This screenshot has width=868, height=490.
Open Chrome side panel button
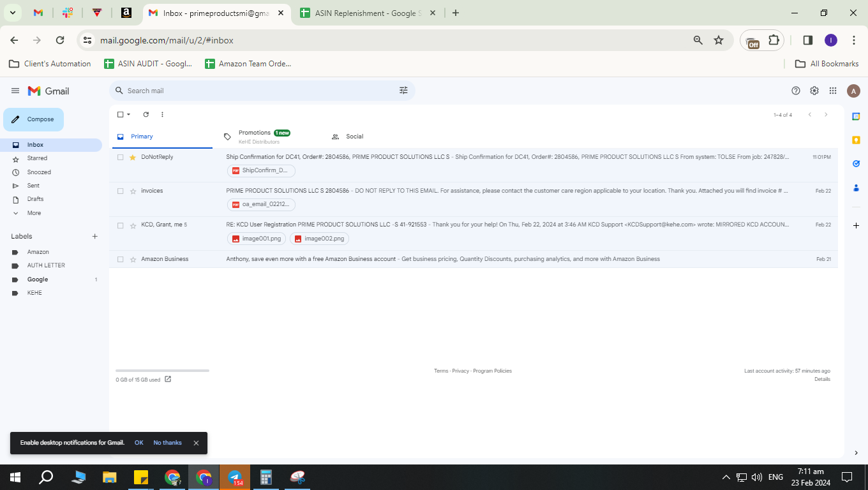point(807,40)
